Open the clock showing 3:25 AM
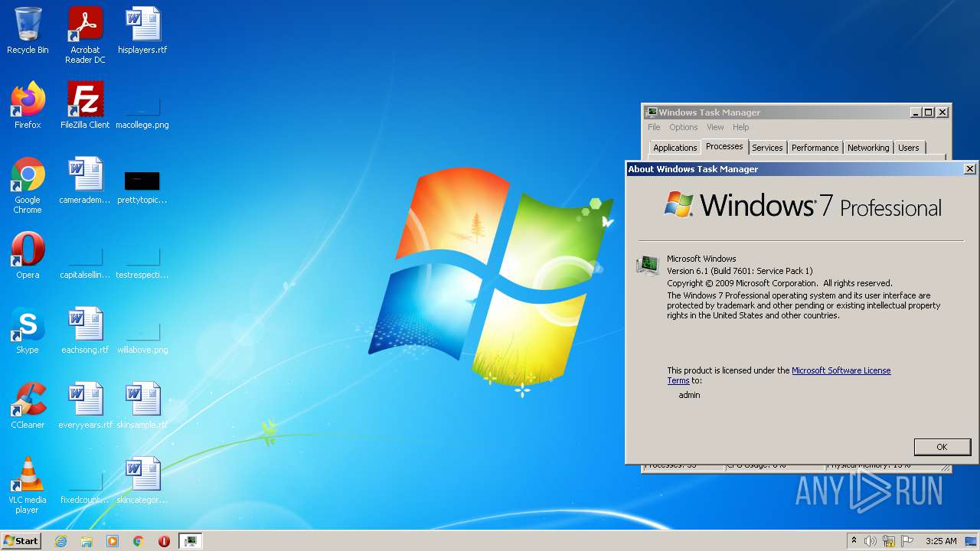980x551 pixels. click(x=941, y=541)
